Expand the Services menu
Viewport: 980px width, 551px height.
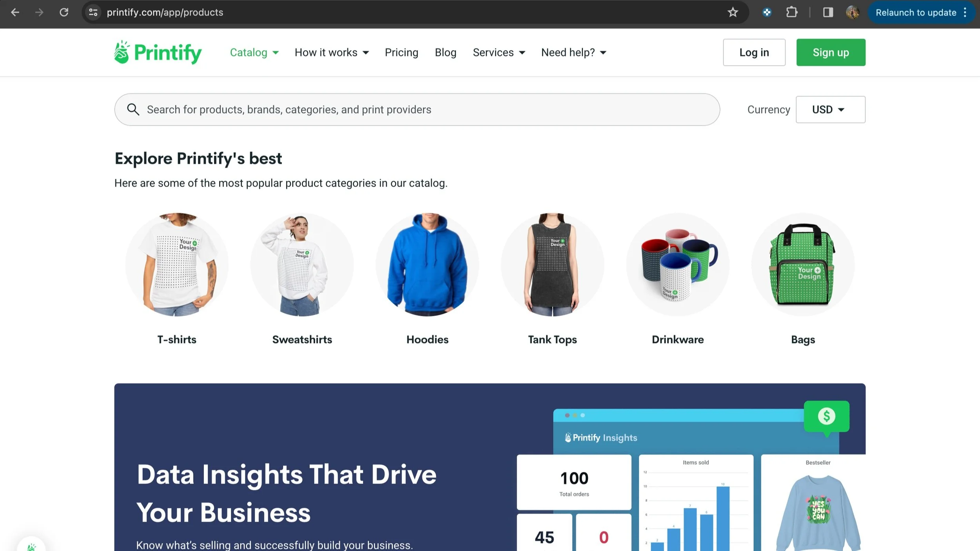pos(499,53)
